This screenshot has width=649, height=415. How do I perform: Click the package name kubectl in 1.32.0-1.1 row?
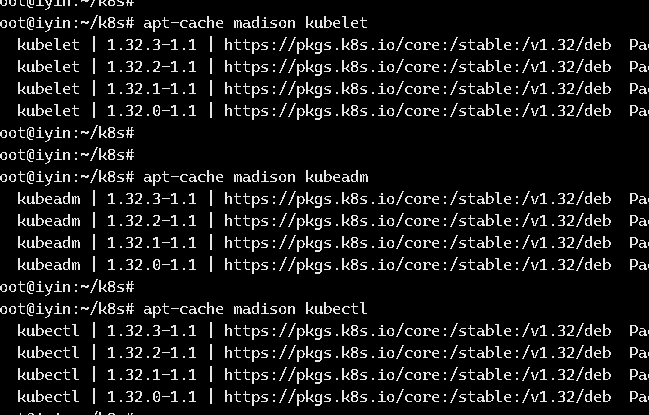coord(48,397)
